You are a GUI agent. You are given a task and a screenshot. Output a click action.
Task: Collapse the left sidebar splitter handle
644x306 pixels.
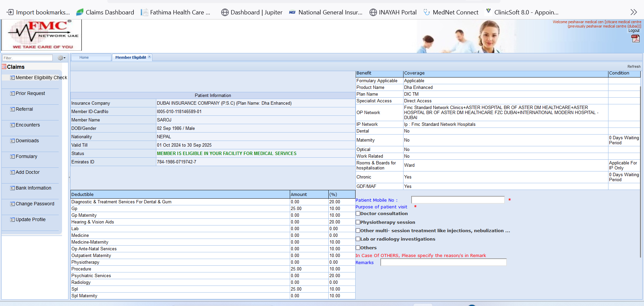tap(69, 177)
